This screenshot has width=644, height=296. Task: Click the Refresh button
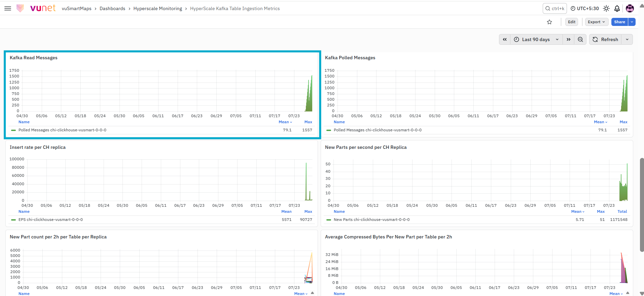(x=605, y=39)
